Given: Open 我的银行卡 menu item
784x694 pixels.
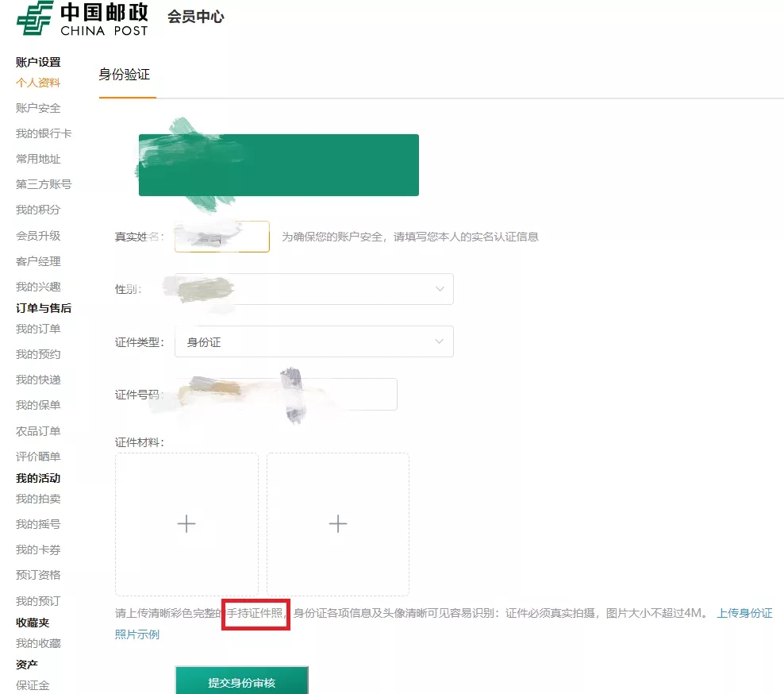Looking at the screenshot, I should (44, 133).
